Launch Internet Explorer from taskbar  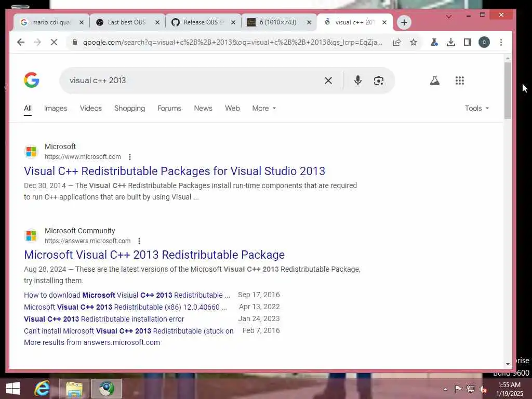(x=42, y=389)
